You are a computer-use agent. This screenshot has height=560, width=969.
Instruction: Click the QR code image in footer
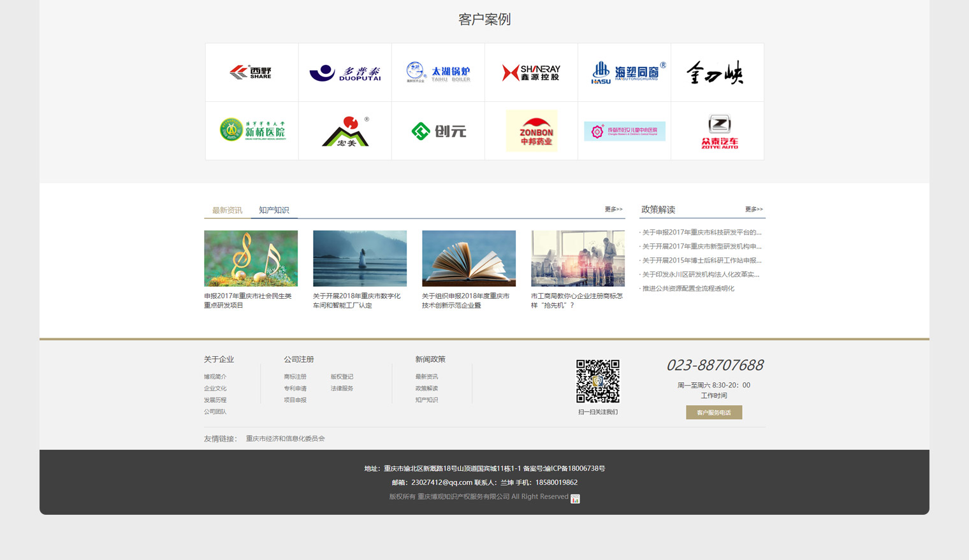[x=597, y=381]
